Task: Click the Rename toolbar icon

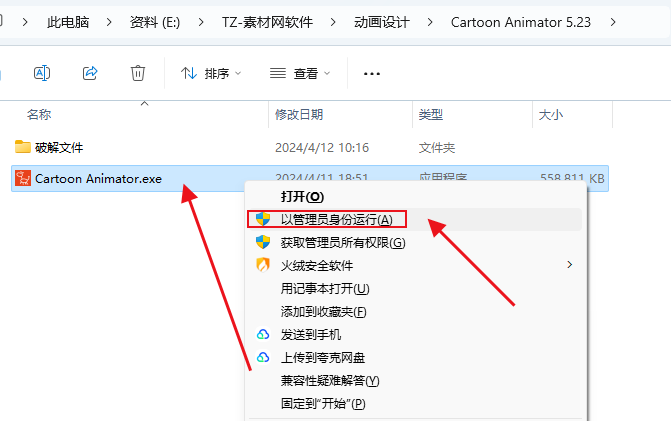Action: click(x=42, y=73)
